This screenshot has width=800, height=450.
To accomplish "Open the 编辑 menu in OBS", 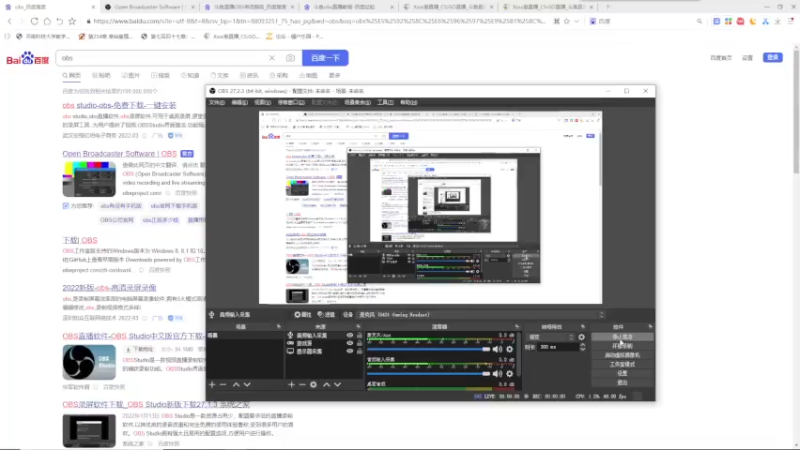I will 239,103.
